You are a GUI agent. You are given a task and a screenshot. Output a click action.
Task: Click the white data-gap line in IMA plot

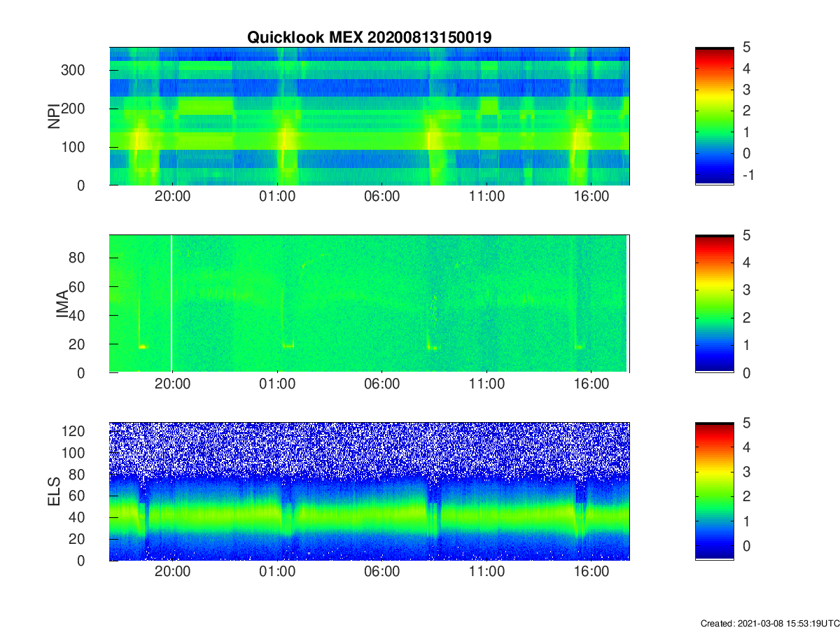click(171, 304)
